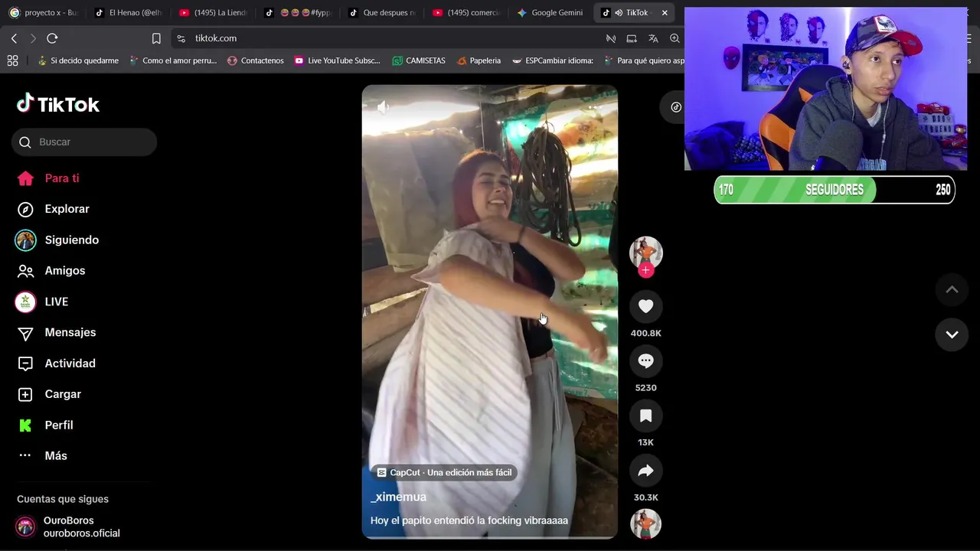980x551 pixels.
Task: Reload the page
Action: pyautogui.click(x=52, y=38)
